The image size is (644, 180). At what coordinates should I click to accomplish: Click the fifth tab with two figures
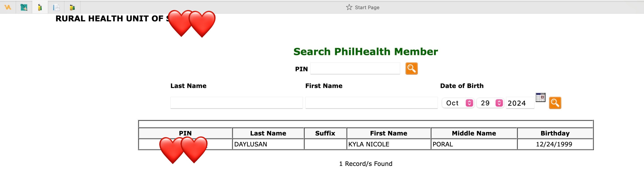(72, 8)
